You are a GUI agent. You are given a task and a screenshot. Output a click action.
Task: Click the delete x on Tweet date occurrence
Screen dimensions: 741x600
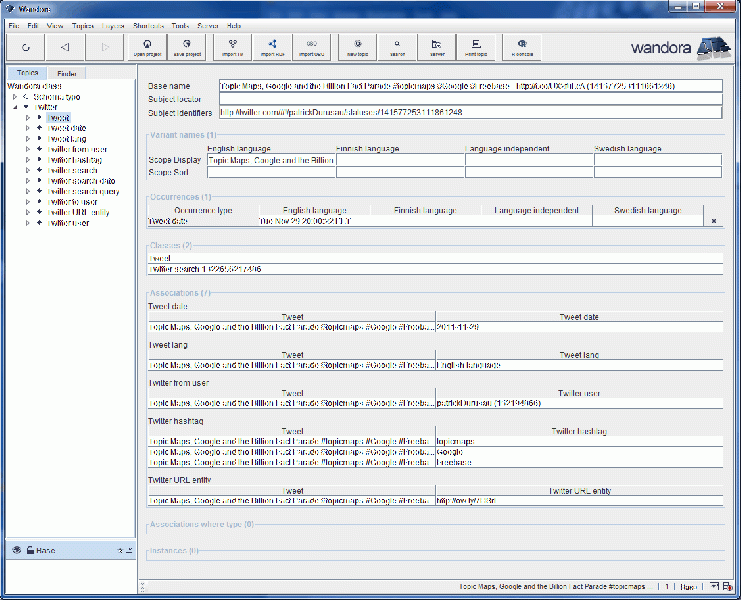click(714, 221)
